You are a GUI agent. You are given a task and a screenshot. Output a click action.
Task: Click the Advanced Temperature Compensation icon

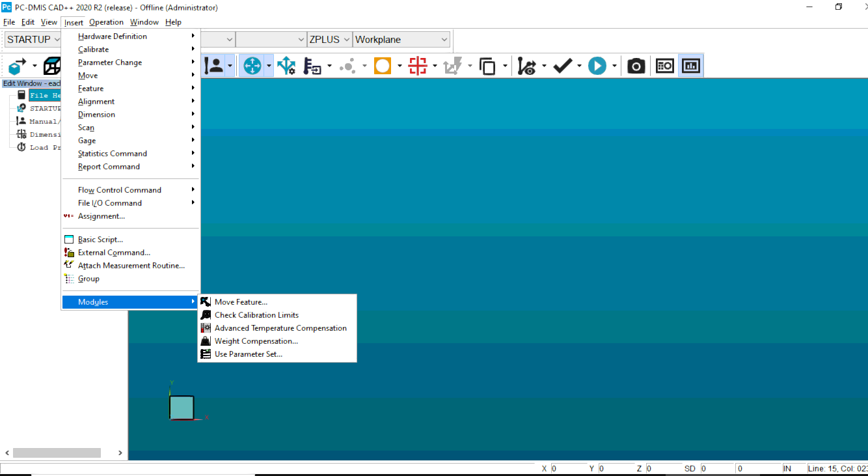click(206, 328)
